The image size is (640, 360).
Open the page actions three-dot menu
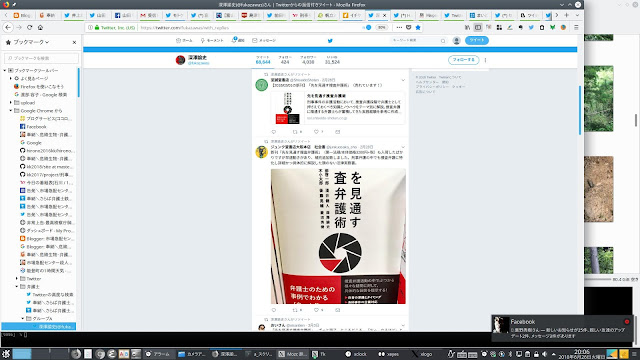click(399, 27)
